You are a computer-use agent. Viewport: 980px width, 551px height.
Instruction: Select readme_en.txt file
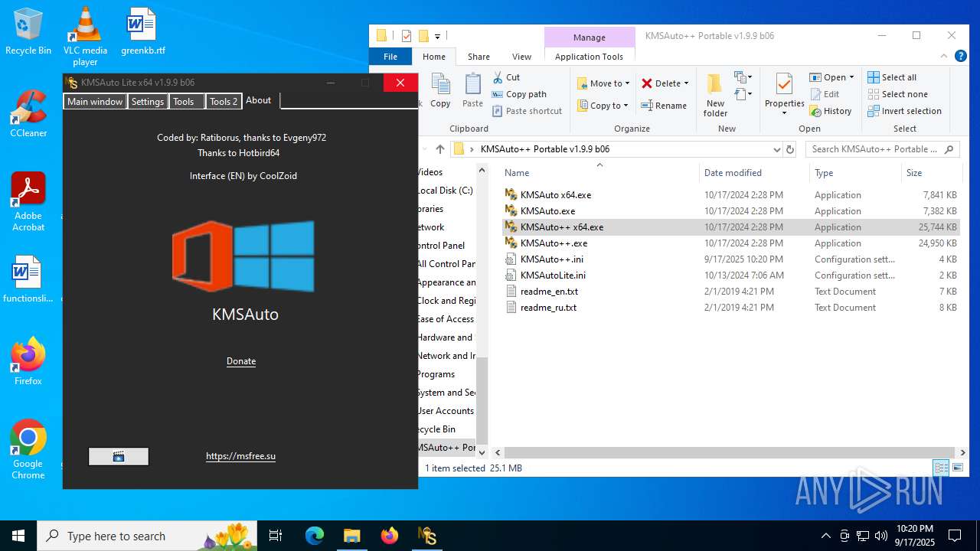(549, 292)
